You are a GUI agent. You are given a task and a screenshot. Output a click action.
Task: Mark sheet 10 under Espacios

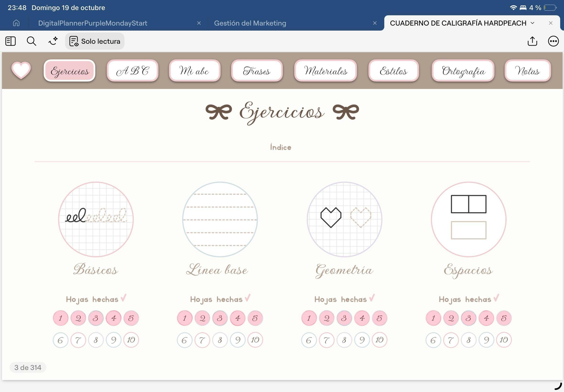[x=504, y=340]
